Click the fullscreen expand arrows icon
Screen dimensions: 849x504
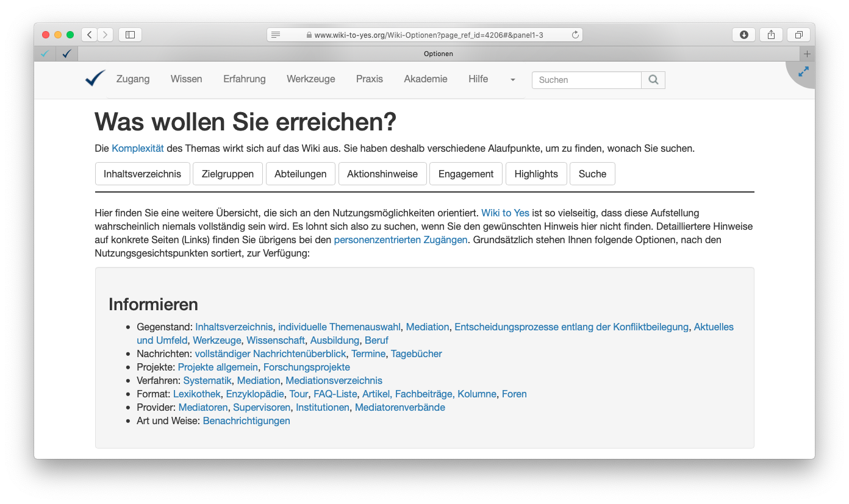click(x=803, y=71)
